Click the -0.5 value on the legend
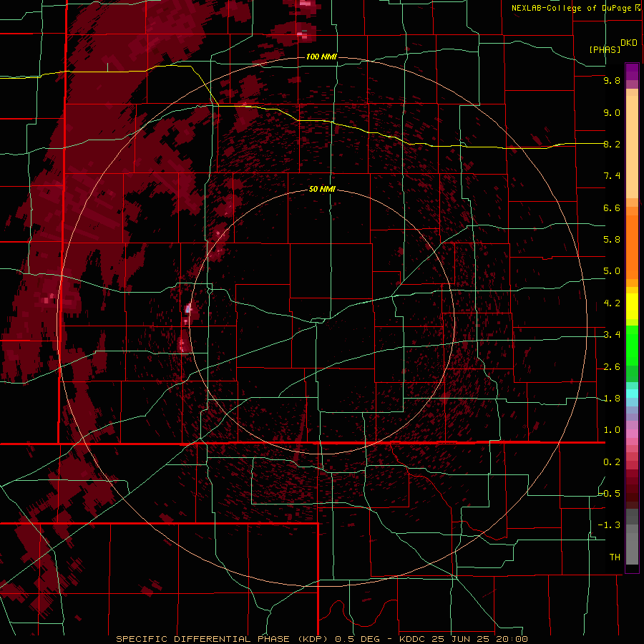The width and height of the screenshot is (644, 644). [x=610, y=494]
